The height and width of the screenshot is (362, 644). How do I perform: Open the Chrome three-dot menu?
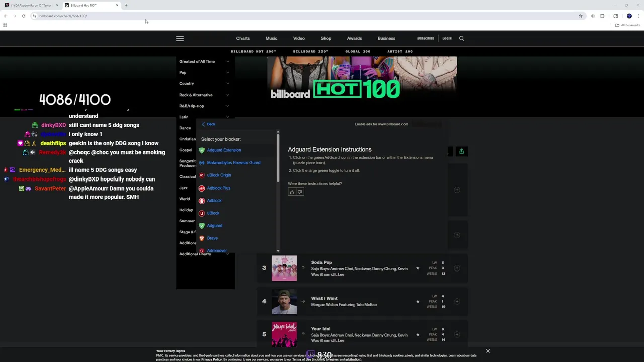pyautogui.click(x=638, y=16)
